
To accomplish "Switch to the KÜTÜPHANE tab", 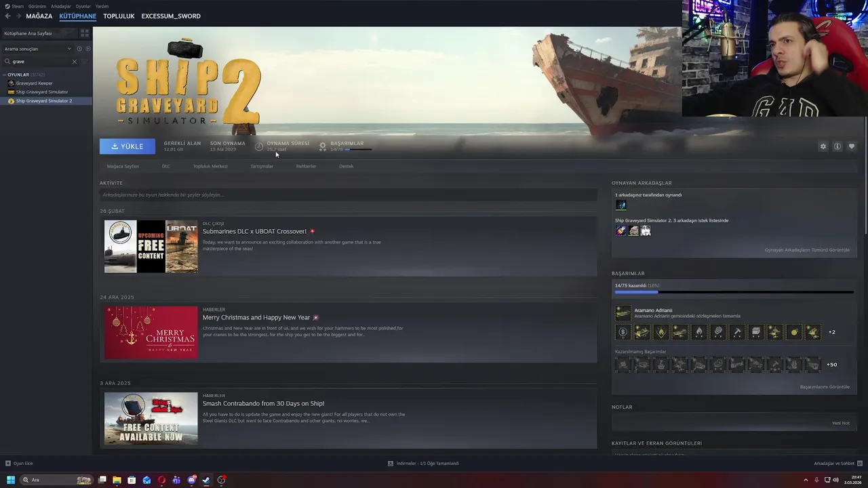I will [x=78, y=16].
